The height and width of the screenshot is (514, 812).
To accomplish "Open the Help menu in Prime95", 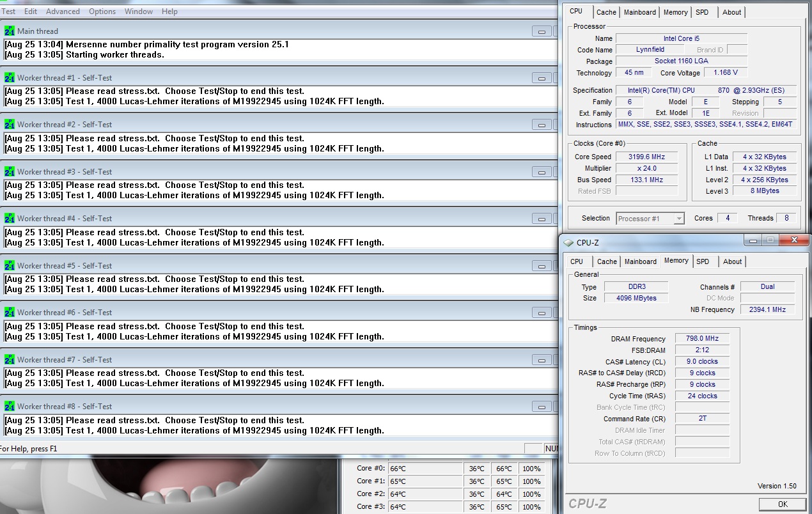I will click(x=169, y=12).
